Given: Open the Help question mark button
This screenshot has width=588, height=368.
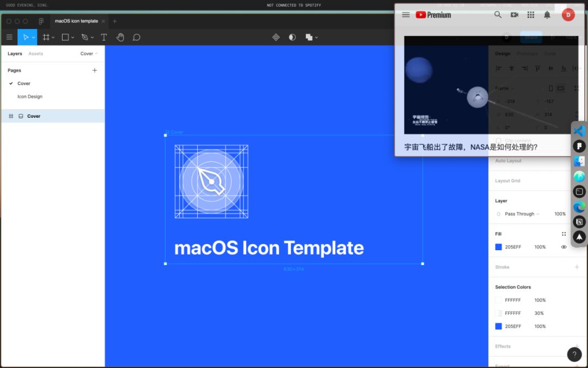Looking at the screenshot, I should coord(574,354).
